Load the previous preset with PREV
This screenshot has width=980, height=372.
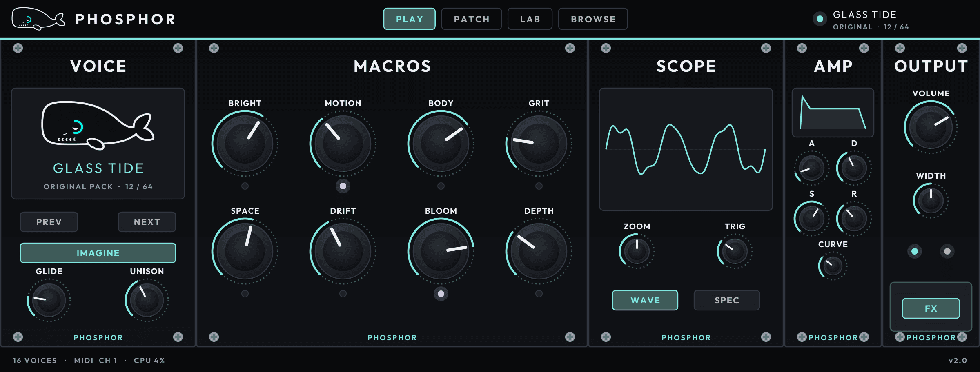(x=49, y=222)
